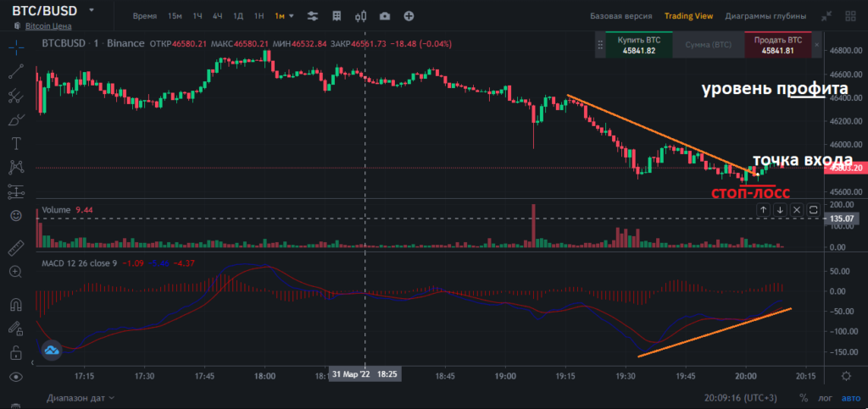Open chart settings gear icon
Viewport: 868px width, 409px height.
tap(844, 375)
